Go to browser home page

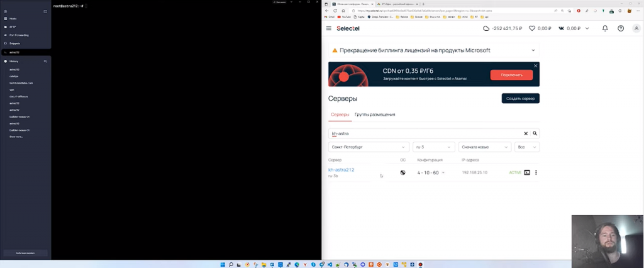[343, 11]
